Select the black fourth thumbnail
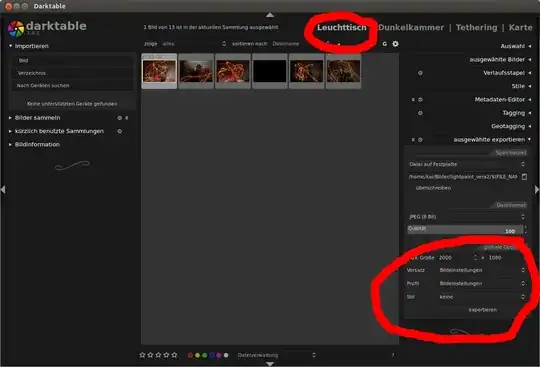540x367 pixels. click(x=270, y=71)
